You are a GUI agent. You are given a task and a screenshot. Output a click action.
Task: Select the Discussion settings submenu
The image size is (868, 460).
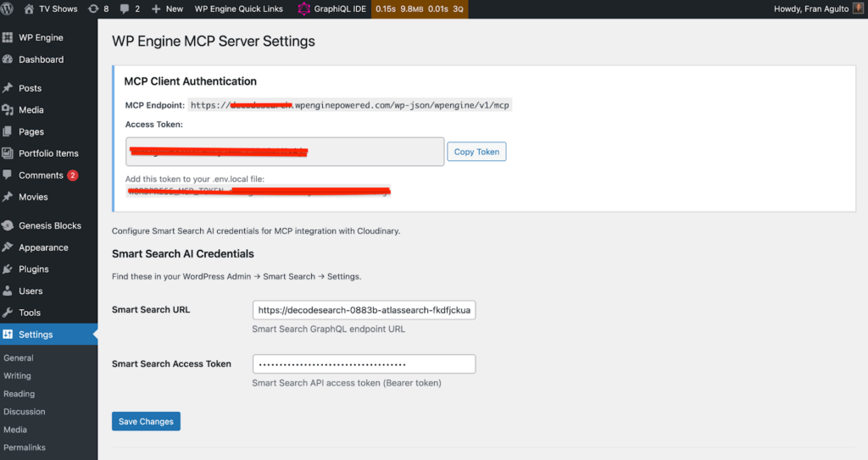point(25,412)
